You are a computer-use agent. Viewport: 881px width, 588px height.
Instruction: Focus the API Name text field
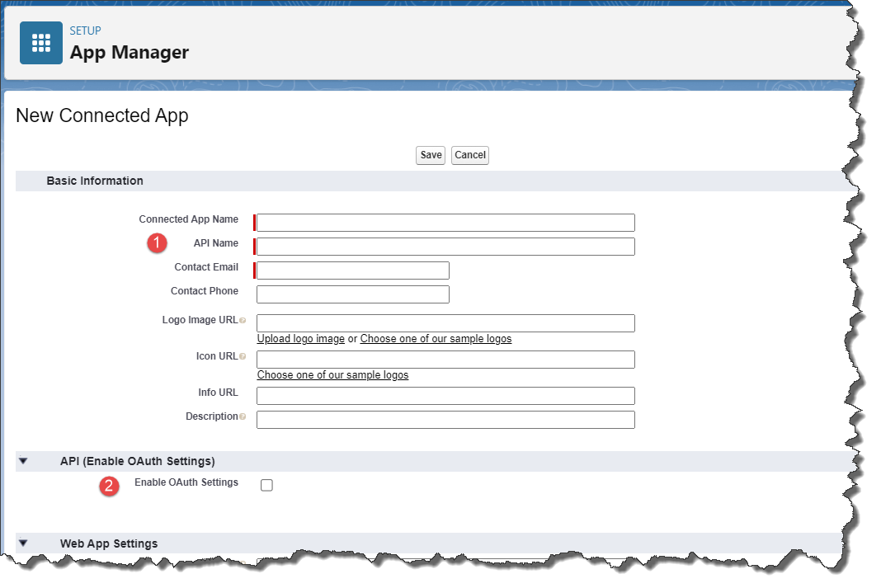445,247
